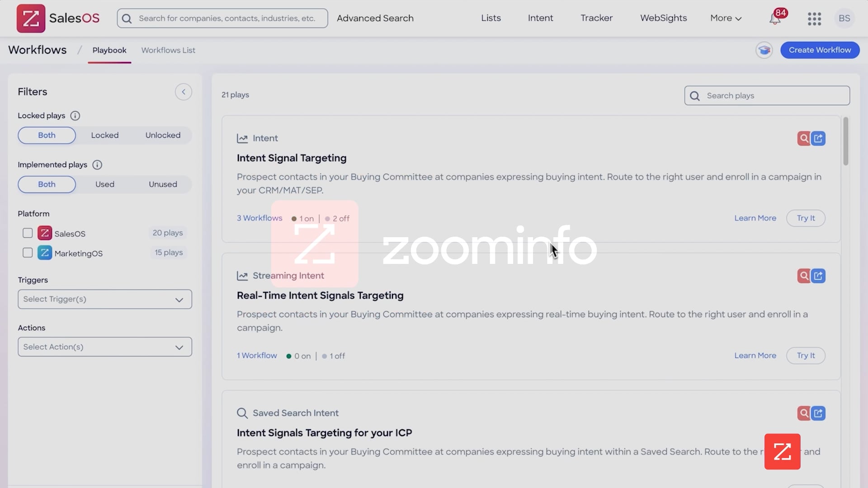Viewport: 868px width, 488px height.
Task: Open the Select Action(s) dropdown
Action: coord(104,347)
